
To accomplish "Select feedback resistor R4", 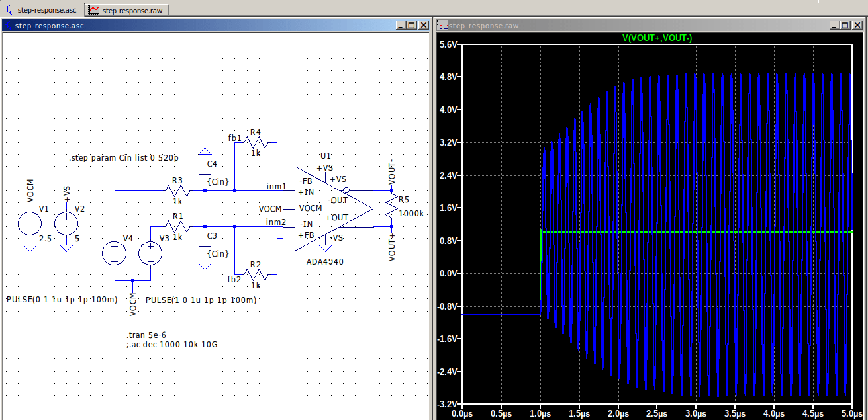I will [x=254, y=141].
